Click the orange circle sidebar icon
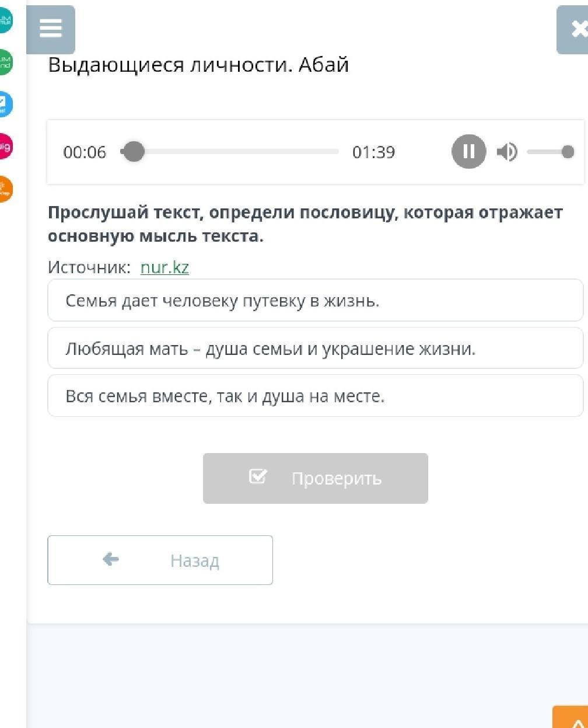Image resolution: width=588 pixels, height=728 pixels. point(5,189)
